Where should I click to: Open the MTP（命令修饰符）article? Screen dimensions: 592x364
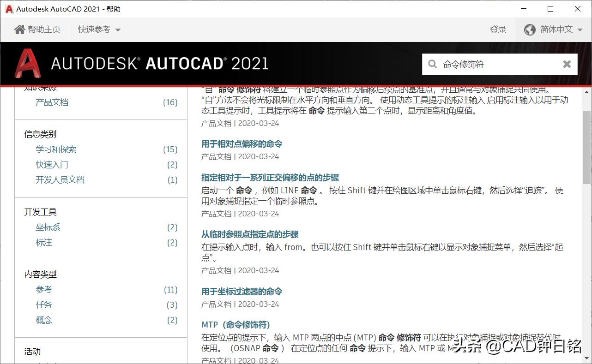point(235,324)
